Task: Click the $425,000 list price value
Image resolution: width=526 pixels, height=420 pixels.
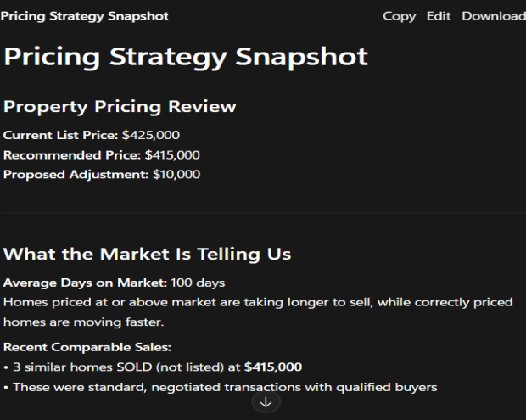Action: tap(151, 135)
